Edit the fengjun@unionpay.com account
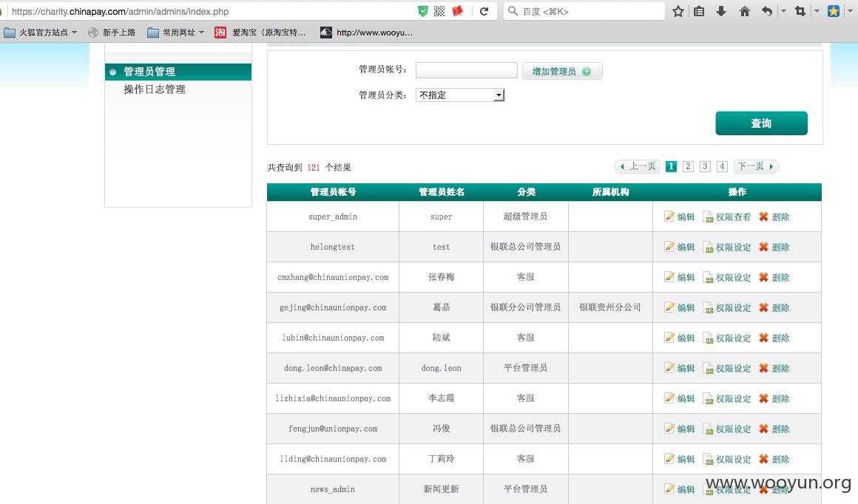This screenshot has width=858, height=504. click(x=680, y=429)
